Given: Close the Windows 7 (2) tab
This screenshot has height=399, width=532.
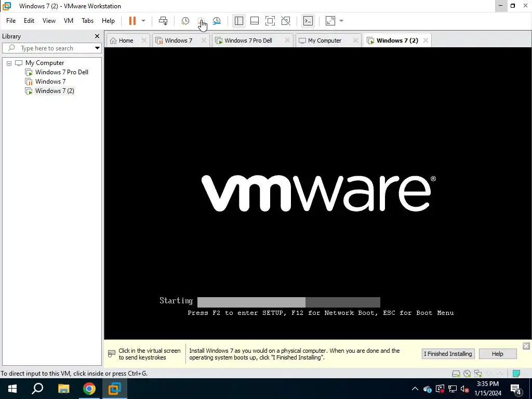Looking at the screenshot, I should pos(425,41).
